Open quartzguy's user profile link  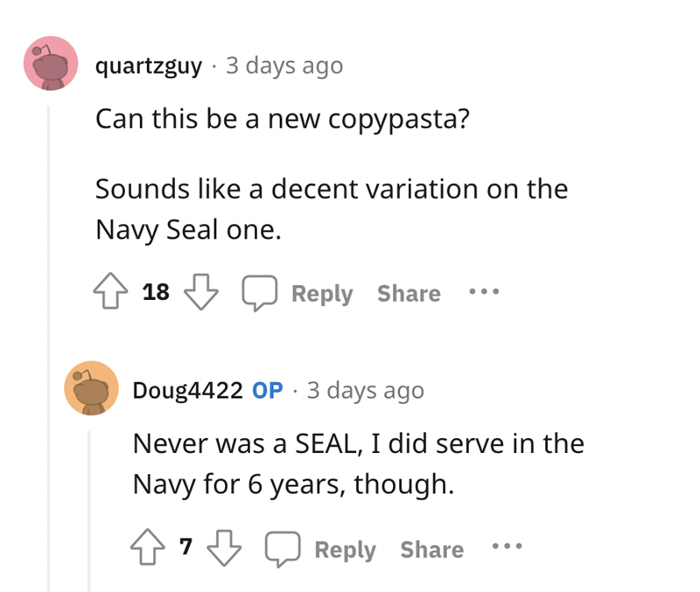click(149, 66)
